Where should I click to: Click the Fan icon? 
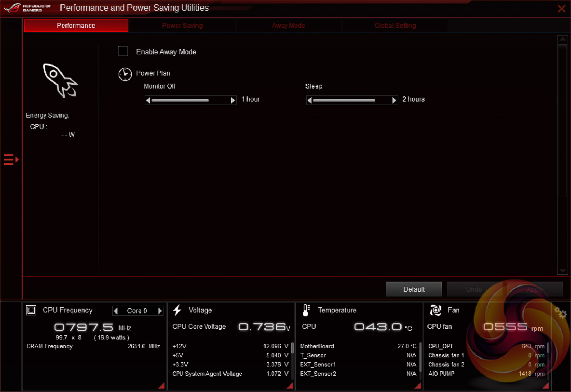pyautogui.click(x=436, y=310)
